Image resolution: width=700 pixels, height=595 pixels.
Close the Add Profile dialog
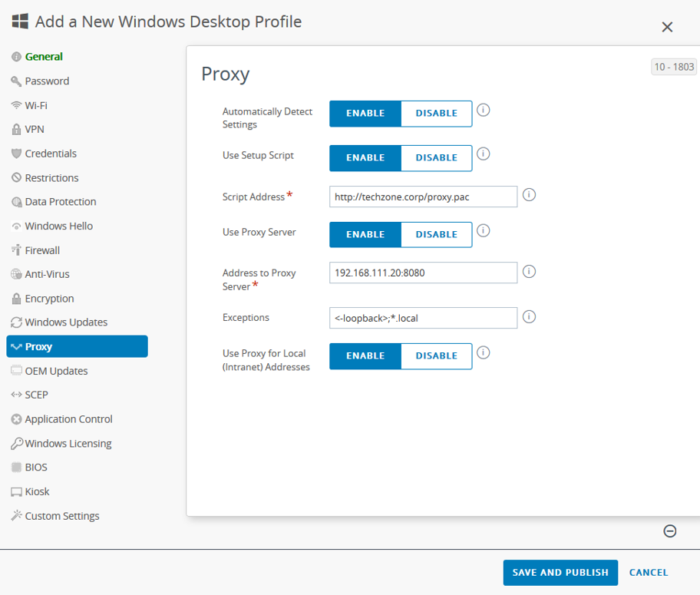pos(667,28)
